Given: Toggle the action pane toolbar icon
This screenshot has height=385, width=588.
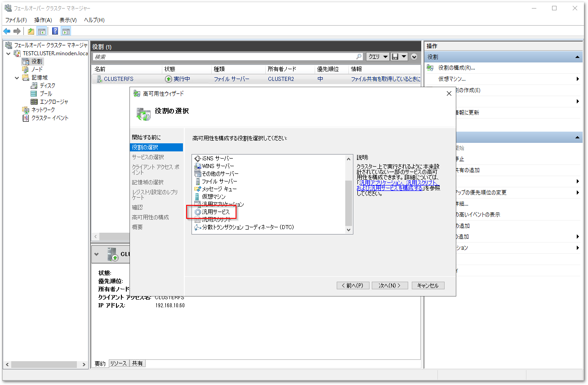Looking at the screenshot, I should [66, 31].
